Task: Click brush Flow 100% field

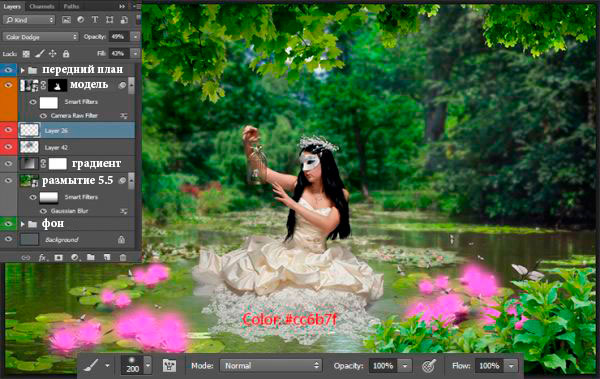Action: tap(490, 366)
